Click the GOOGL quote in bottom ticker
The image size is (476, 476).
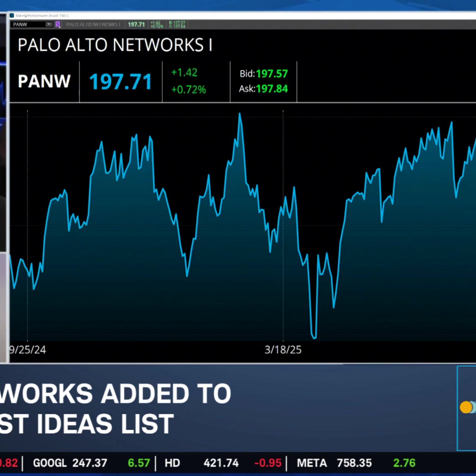(91, 463)
